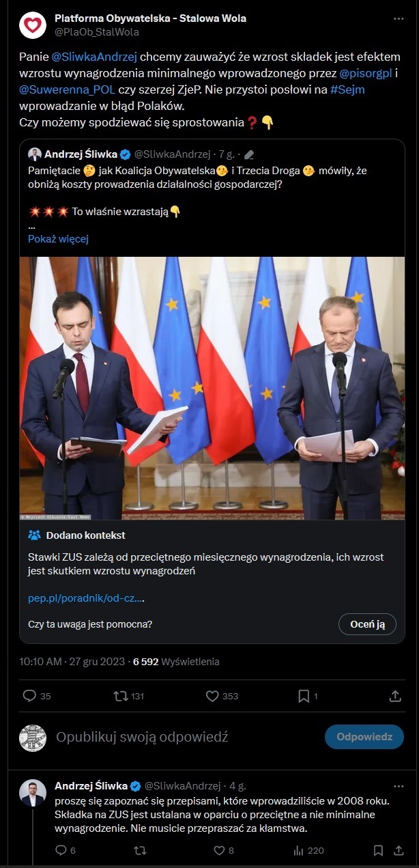Share Andrzej Śliwka's reply
The image size is (419, 868).
pos(399,850)
